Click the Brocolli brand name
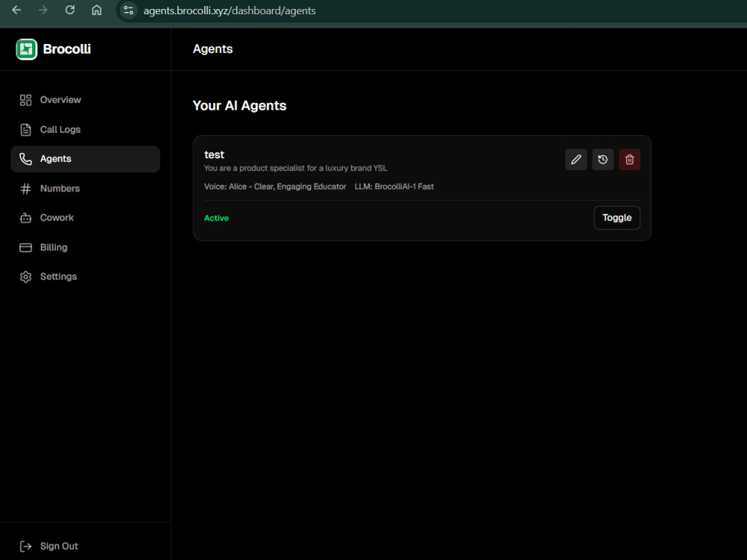Viewport: 747px width, 560px height. (x=66, y=49)
